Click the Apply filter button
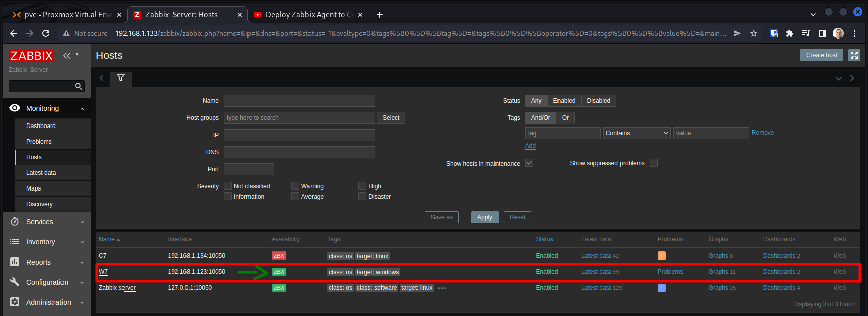This screenshot has height=316, width=868. pos(485,217)
